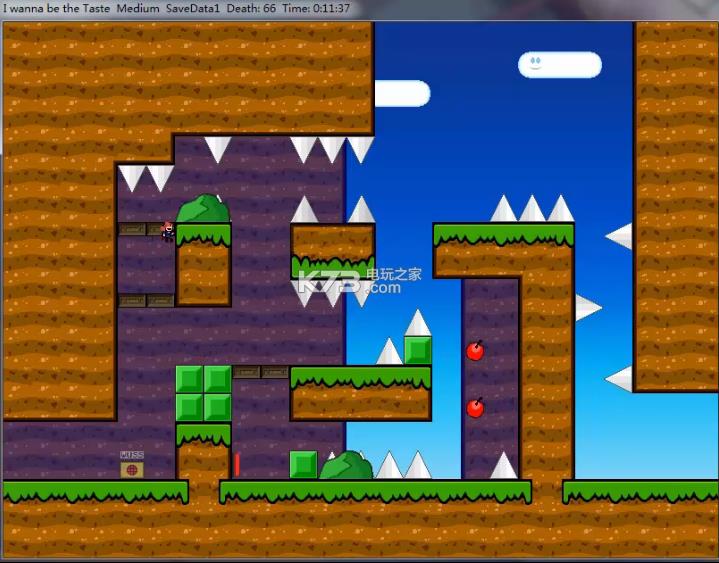Click the wooden platform right of green block cluster
This screenshot has height=563, width=719.
[261, 372]
